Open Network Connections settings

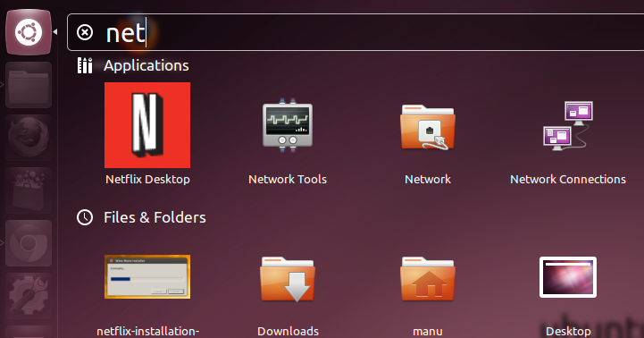point(568,125)
